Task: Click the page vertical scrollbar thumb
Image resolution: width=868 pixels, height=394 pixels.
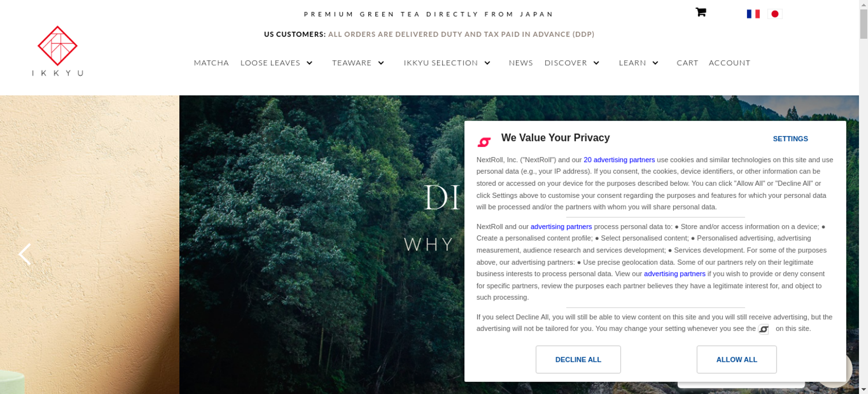Action: tap(864, 24)
